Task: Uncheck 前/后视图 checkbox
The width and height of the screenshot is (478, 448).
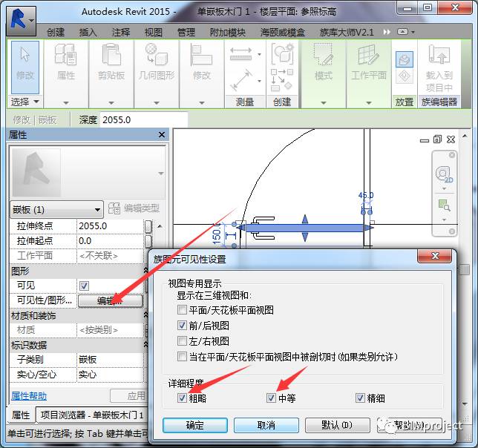Action: tap(182, 326)
